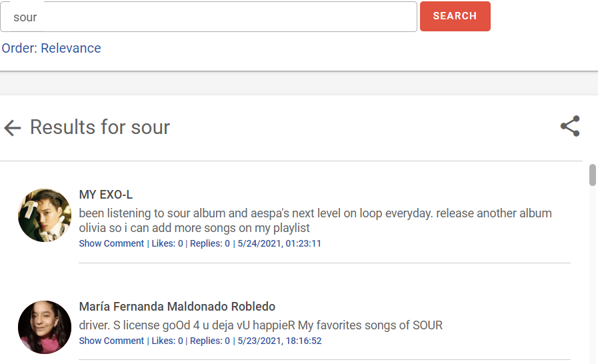598x364 pixels.
Task: Click the Likes: 0 on MY EXO-L's comment
Action: pos(167,243)
